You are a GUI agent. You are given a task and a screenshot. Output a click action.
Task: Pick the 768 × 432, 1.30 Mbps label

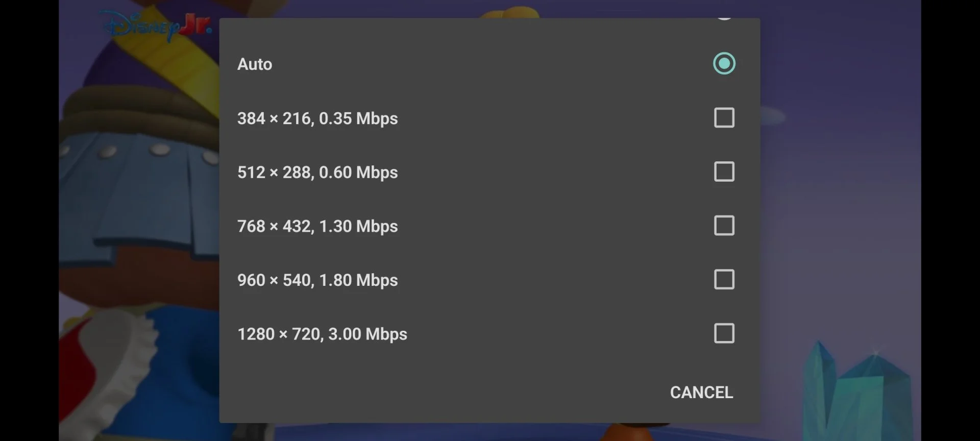coord(317,226)
